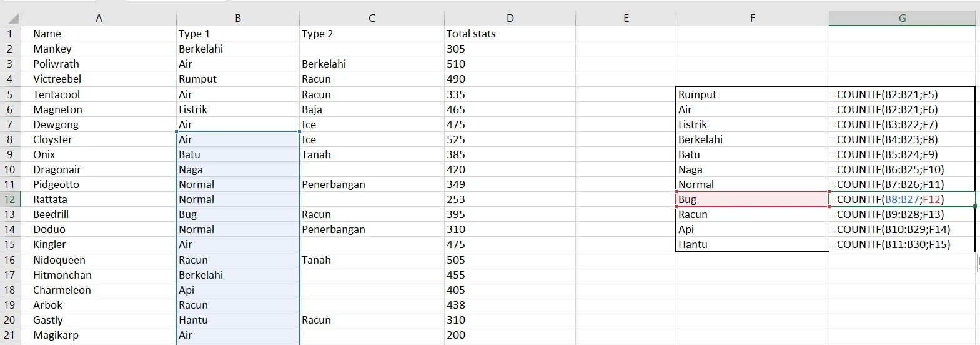This screenshot has width=980, height=345.
Task: Select the COUNTIF(B11:B30;F15) formula cell
Action: [902, 244]
